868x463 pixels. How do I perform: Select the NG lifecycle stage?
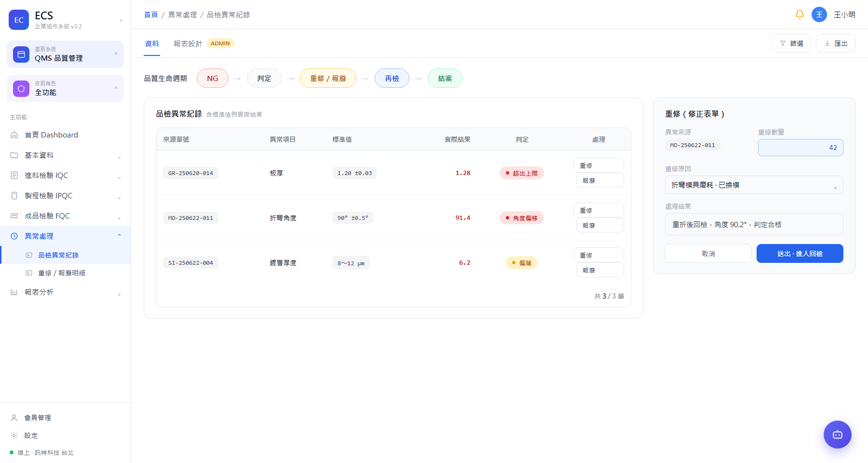click(x=213, y=78)
